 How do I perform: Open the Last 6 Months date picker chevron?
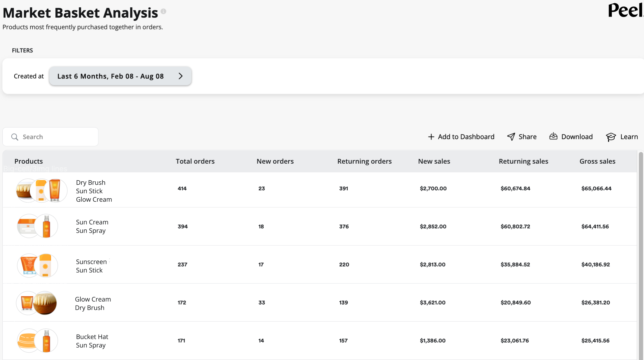(181, 76)
